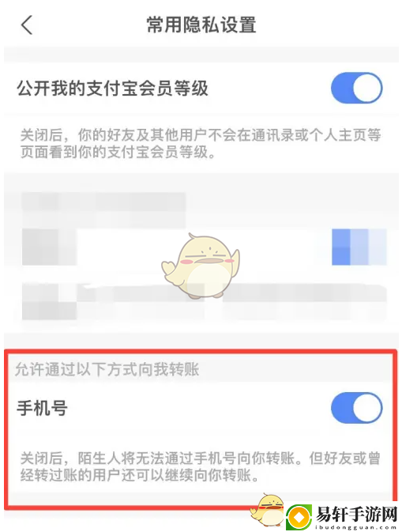Tap the 常用隐私设置 page title

pos(201,25)
